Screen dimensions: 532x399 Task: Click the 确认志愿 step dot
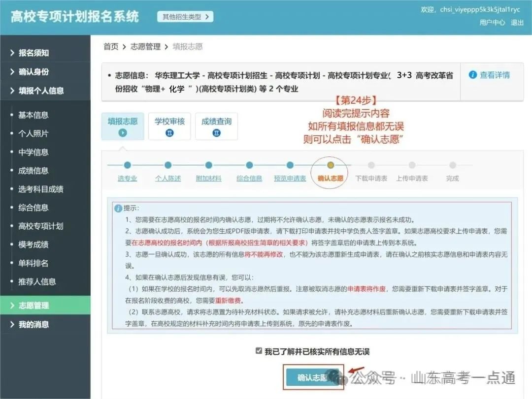coord(331,165)
